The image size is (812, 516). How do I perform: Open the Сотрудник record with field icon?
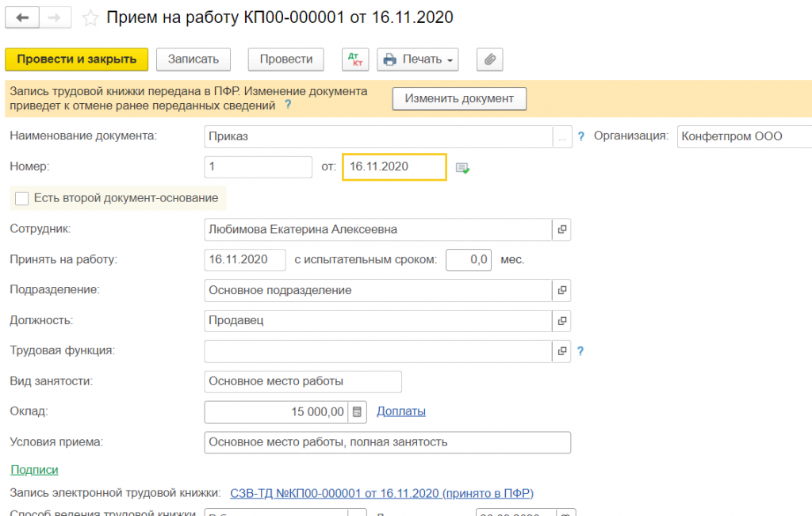pos(561,229)
